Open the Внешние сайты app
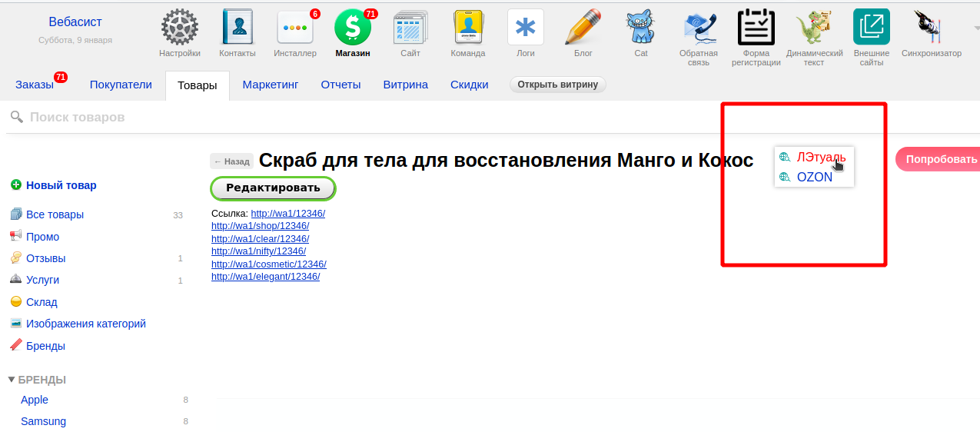This screenshot has width=980, height=432. click(872, 28)
